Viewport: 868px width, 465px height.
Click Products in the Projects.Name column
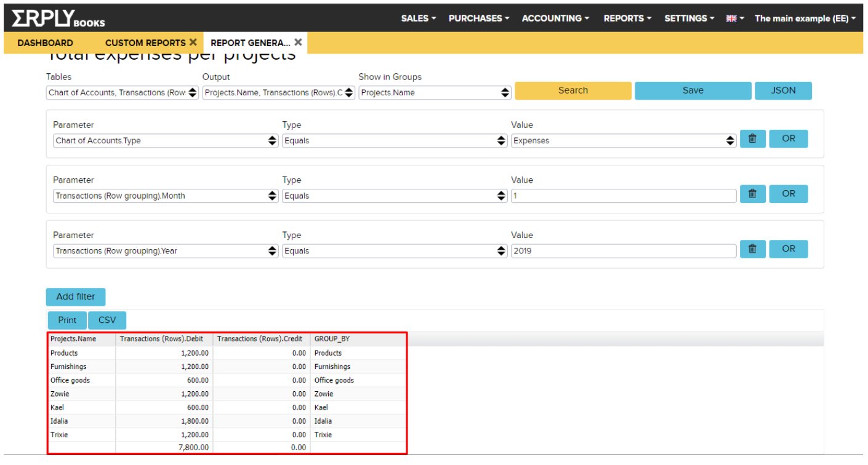[64, 353]
